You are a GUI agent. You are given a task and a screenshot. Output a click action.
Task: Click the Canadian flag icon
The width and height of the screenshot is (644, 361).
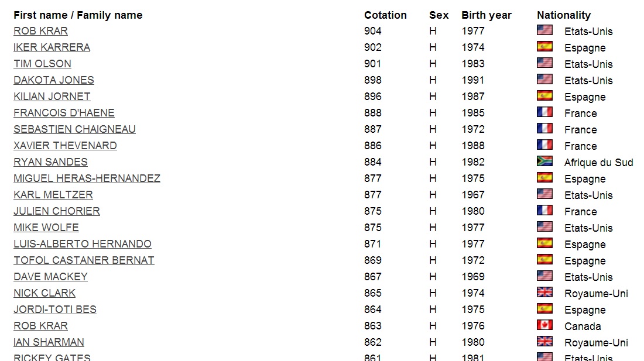click(x=544, y=325)
